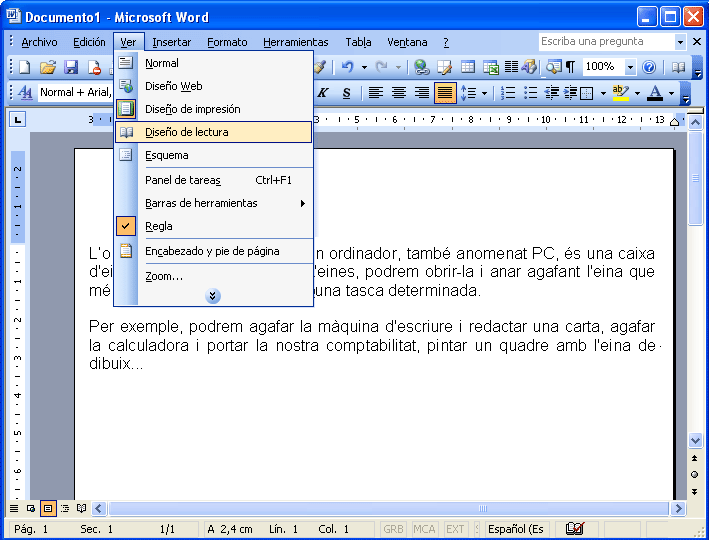Show or hide paragraph marks icon

570,67
